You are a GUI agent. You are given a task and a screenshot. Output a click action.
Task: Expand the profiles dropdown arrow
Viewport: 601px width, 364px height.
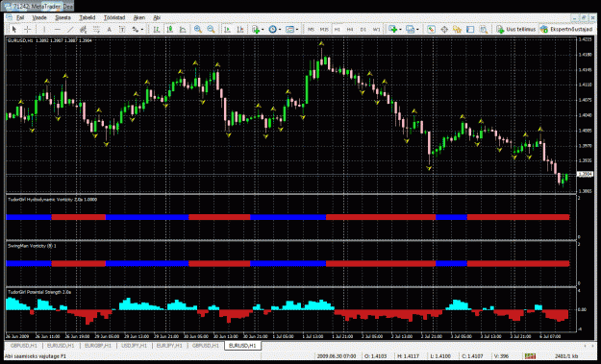[x=417, y=30]
